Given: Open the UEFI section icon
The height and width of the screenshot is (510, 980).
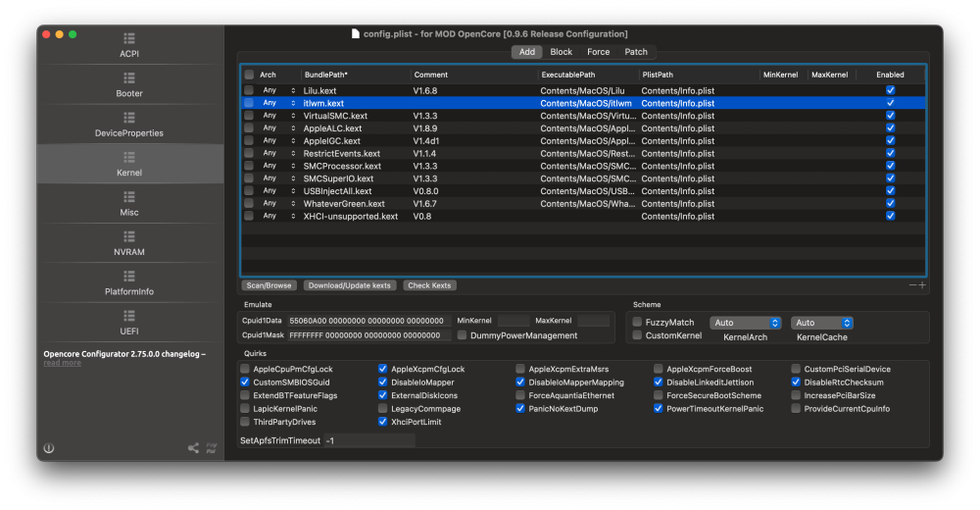Looking at the screenshot, I should (x=129, y=316).
